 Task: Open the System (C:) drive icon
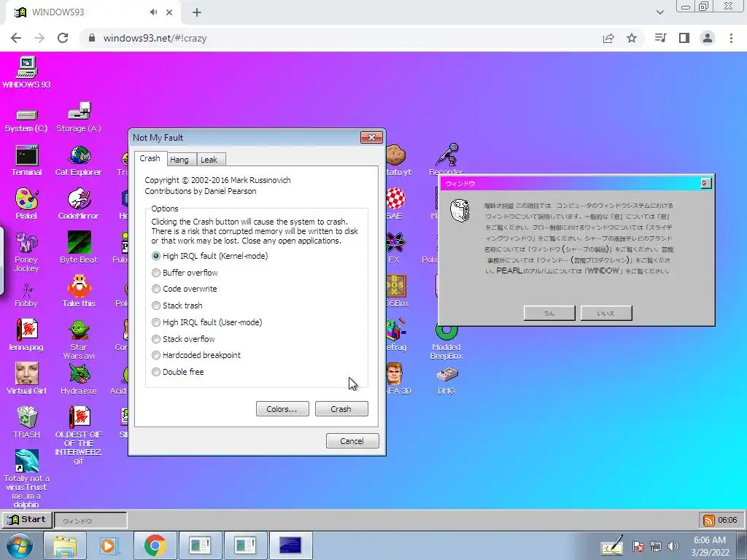click(x=26, y=119)
